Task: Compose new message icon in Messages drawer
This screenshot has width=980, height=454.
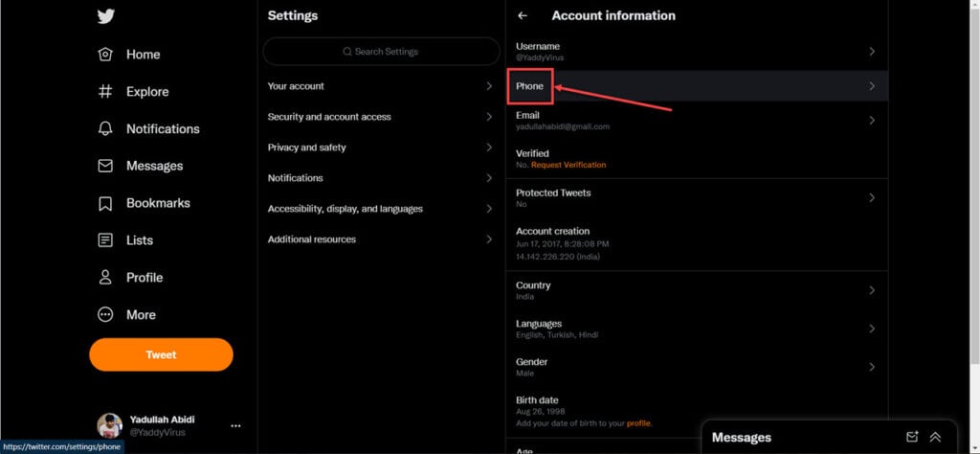Action: pos(912,437)
